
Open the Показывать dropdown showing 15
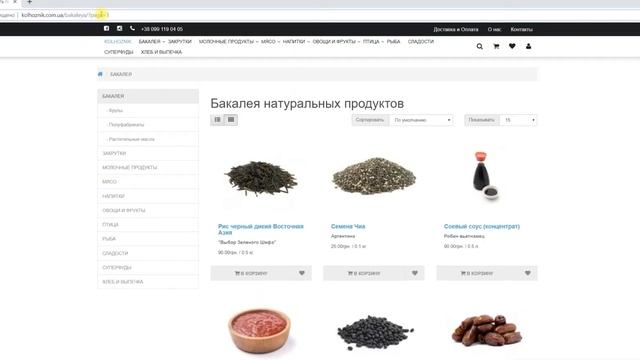point(518,120)
